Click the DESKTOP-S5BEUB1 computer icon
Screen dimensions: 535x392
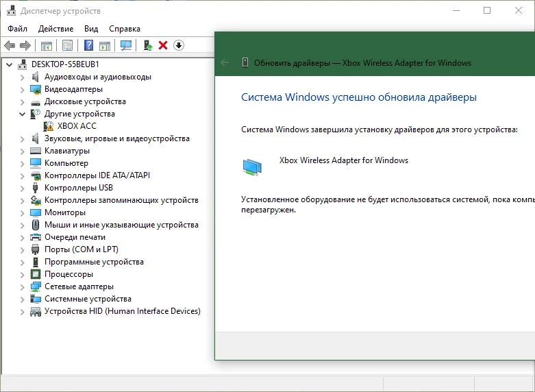(x=23, y=64)
